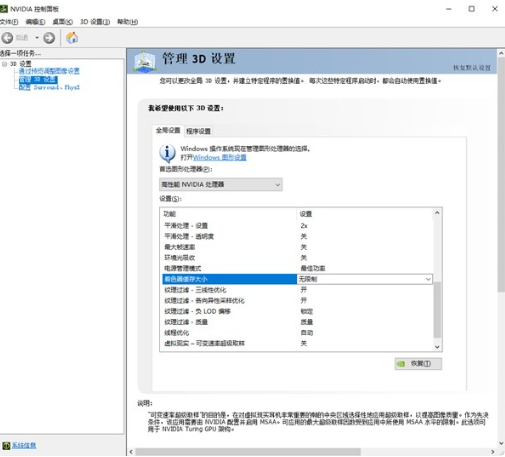Select the 线程优化 row
Image resolution: width=505 pixels, height=457 pixels.
tap(298, 333)
